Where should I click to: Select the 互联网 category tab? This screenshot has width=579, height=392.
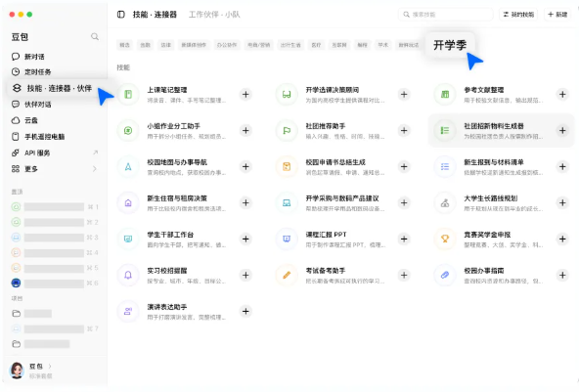pos(339,45)
